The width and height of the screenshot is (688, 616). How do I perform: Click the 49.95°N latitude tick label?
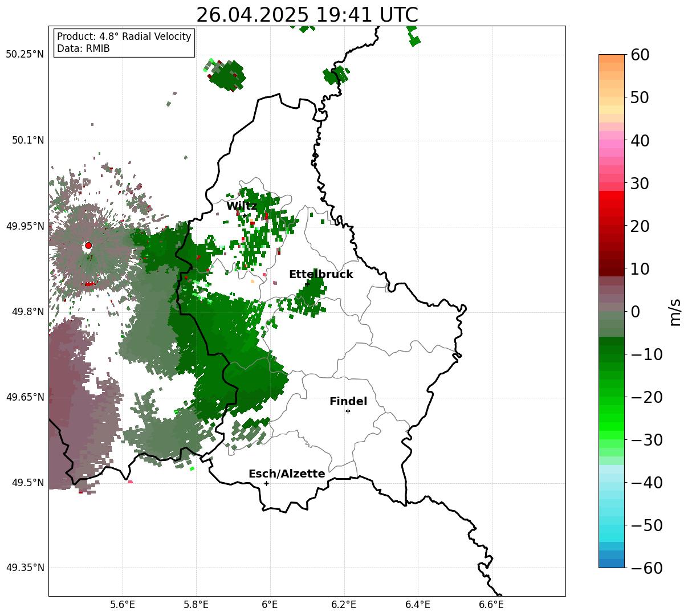[x=25, y=226]
